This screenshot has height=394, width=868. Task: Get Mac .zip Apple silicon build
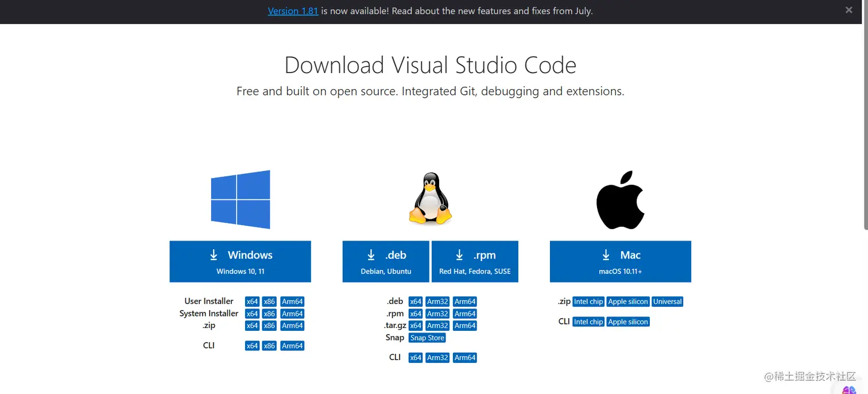tap(628, 302)
